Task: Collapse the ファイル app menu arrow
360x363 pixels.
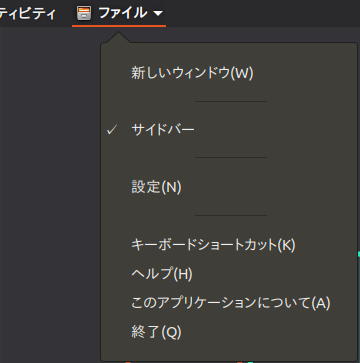Action: click(158, 14)
